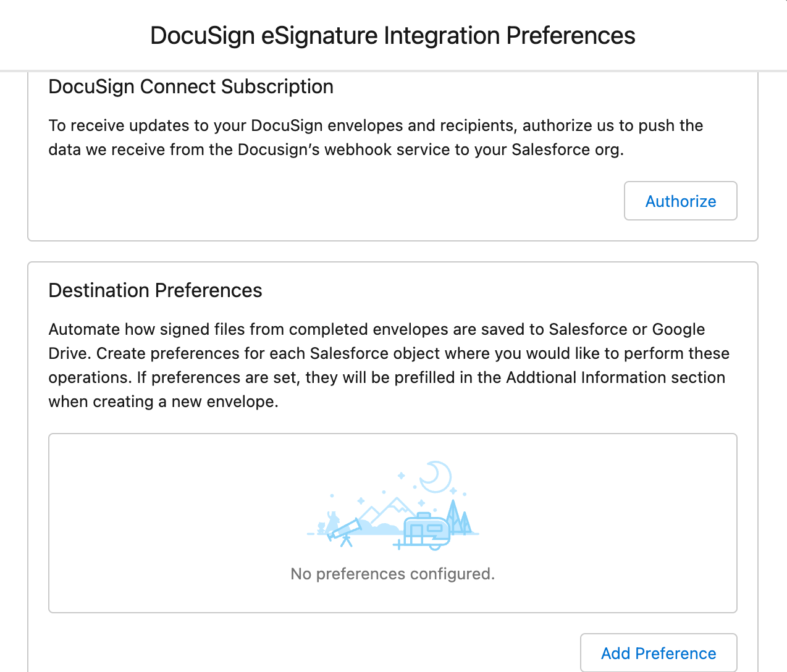This screenshot has width=787, height=672.
Task: Add a new destination preference
Action: (x=659, y=653)
